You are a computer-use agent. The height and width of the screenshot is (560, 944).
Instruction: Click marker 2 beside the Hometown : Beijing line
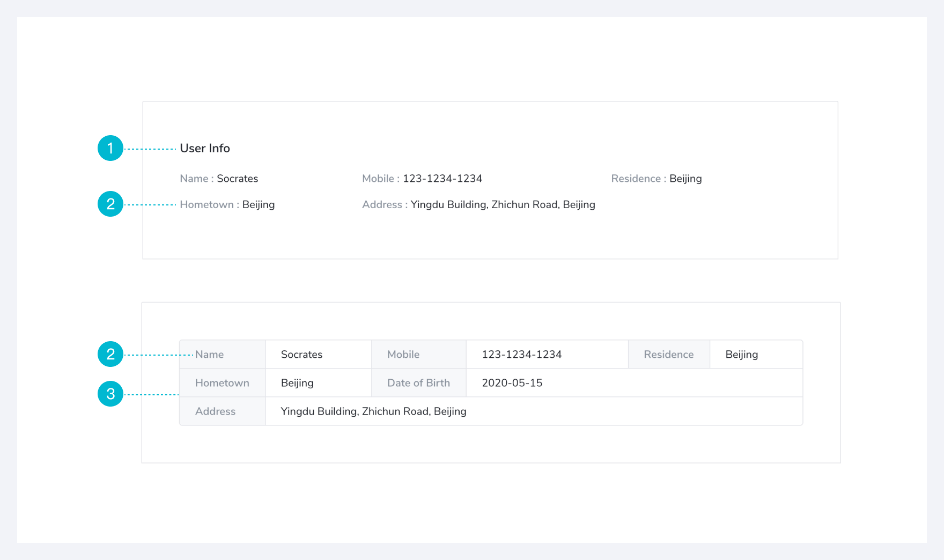tap(110, 204)
